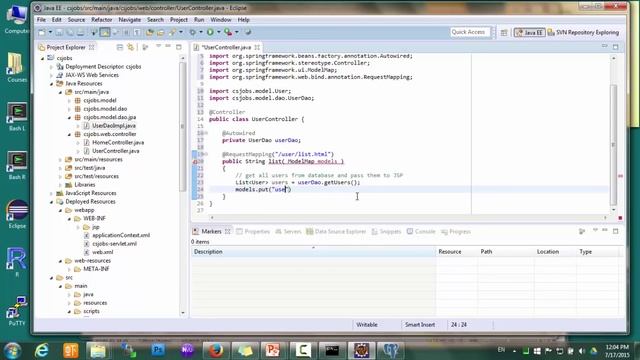Select HomeController.java in tree
Viewport: 640px width, 360px height.
[118, 142]
